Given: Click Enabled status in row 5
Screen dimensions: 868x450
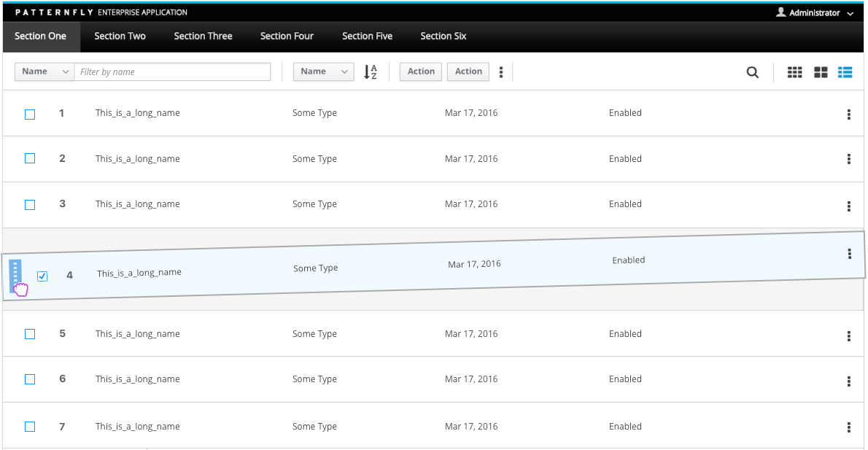Looking at the screenshot, I should pos(626,334).
